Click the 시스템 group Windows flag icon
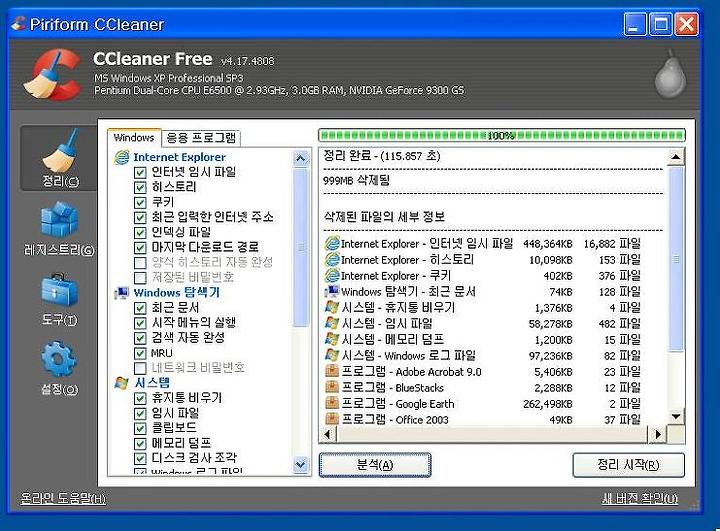This screenshot has width=720, height=531. tap(122, 383)
